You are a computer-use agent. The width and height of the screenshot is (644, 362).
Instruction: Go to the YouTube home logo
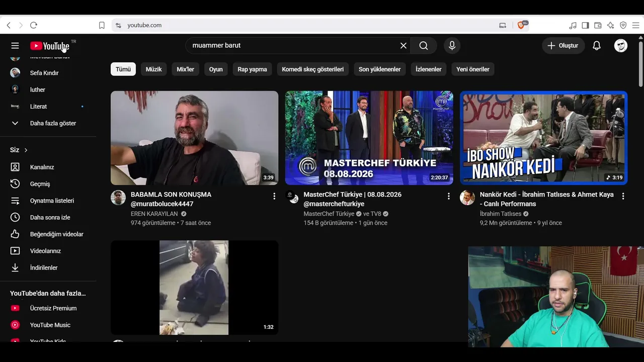click(50, 46)
